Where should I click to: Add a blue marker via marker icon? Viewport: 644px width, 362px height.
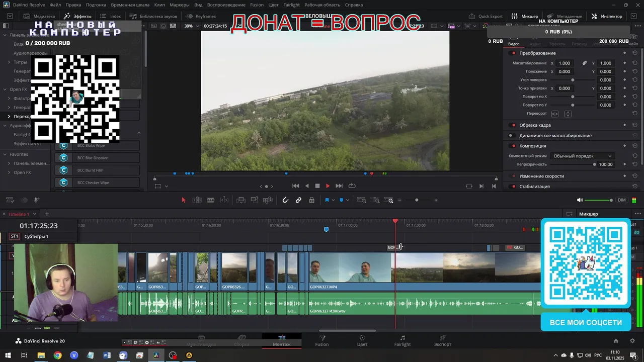[341, 200]
